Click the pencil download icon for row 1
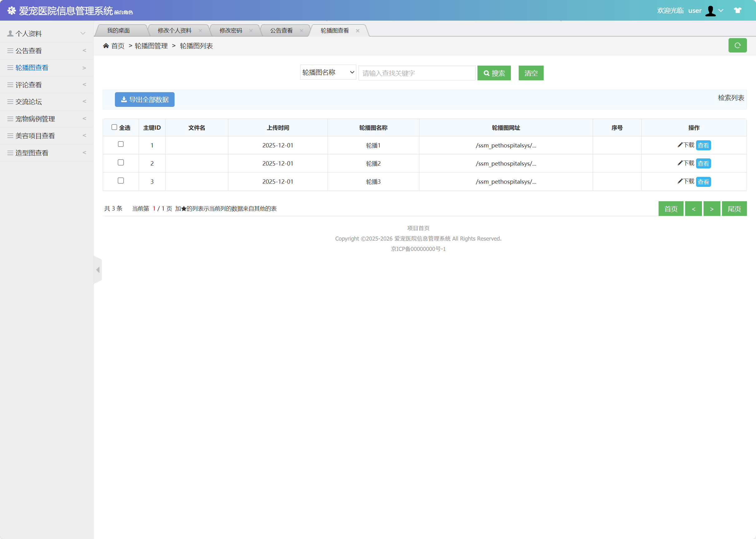Viewport: 756px width, 539px height. tap(680, 145)
